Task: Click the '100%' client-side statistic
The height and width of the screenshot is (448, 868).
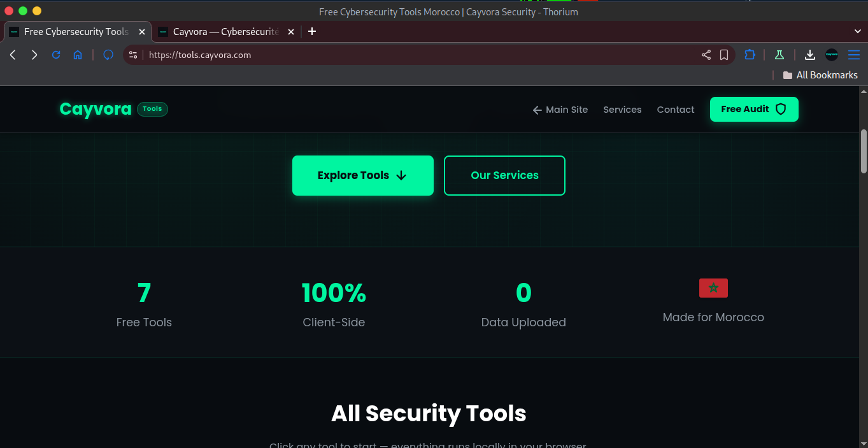Action: coord(334,293)
